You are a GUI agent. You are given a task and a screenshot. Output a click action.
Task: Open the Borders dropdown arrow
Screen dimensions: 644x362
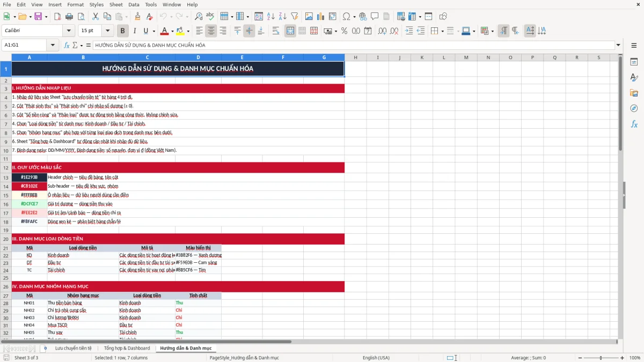(x=442, y=31)
